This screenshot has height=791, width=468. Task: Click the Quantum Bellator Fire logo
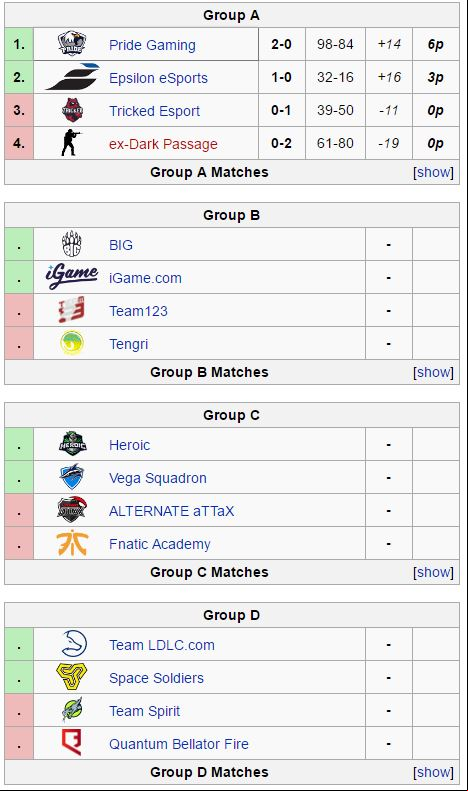[x=72, y=743]
